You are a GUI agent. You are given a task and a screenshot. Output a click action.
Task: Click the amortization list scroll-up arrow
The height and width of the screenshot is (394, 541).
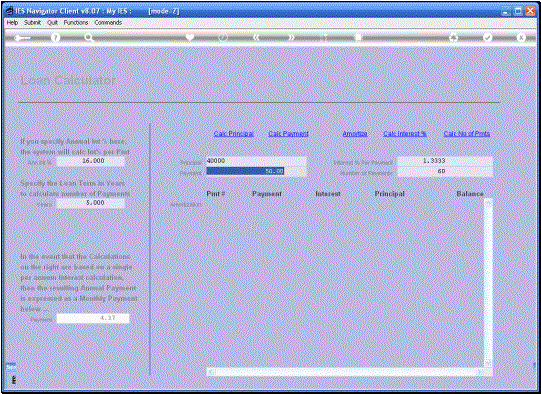pos(488,203)
